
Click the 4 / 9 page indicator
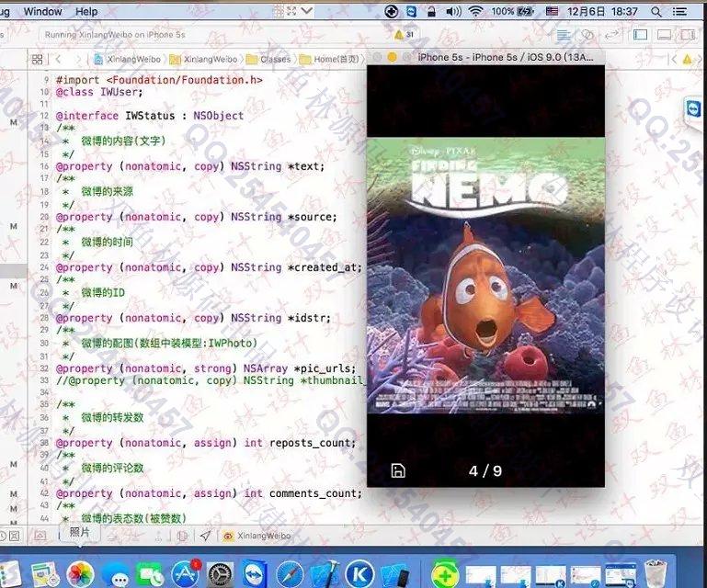[485, 470]
